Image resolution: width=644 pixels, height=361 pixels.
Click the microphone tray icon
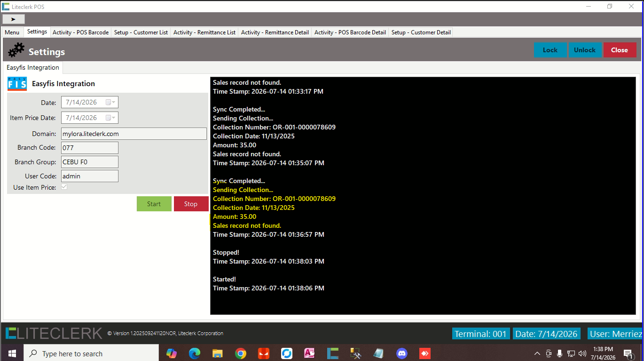[x=560, y=353]
